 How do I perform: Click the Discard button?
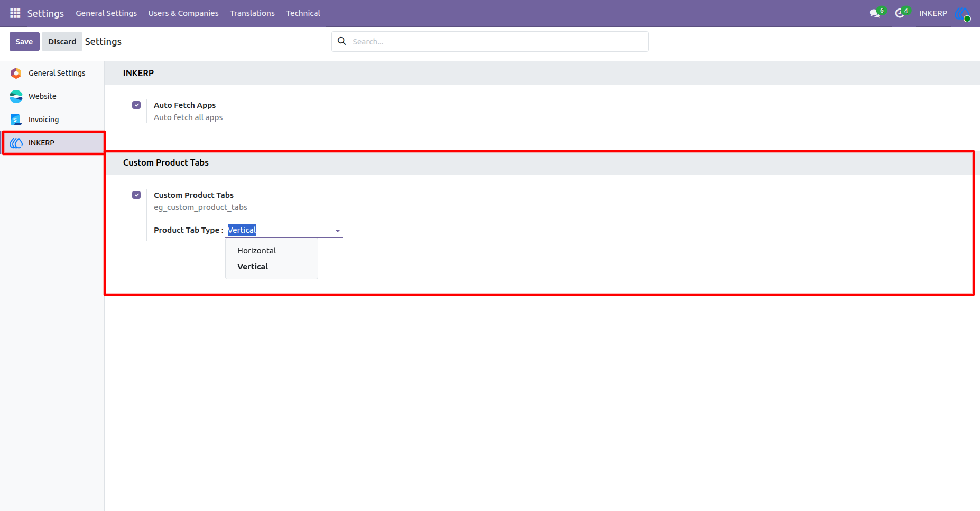(62, 42)
